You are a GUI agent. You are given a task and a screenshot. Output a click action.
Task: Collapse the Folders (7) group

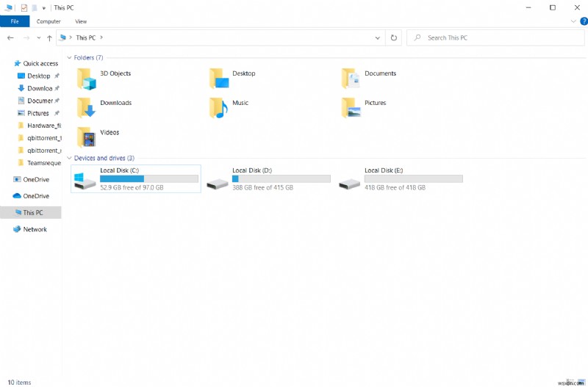pyautogui.click(x=69, y=58)
